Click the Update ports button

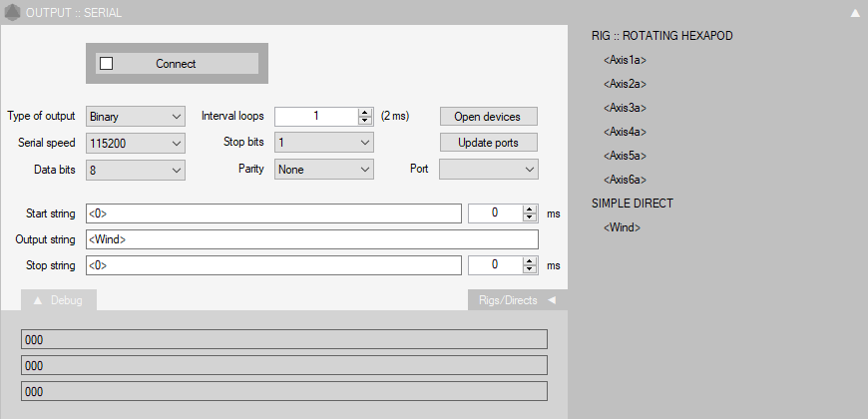pyautogui.click(x=488, y=143)
